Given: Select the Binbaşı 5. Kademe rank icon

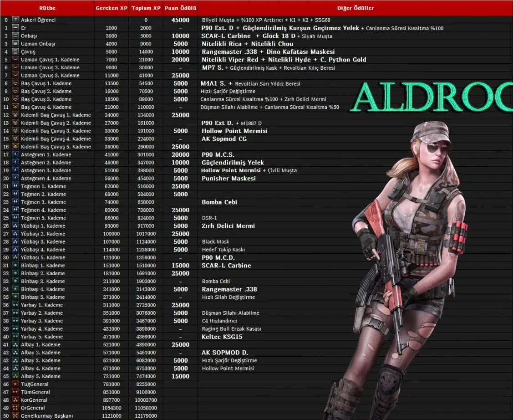Looking at the screenshot, I should (15, 297).
